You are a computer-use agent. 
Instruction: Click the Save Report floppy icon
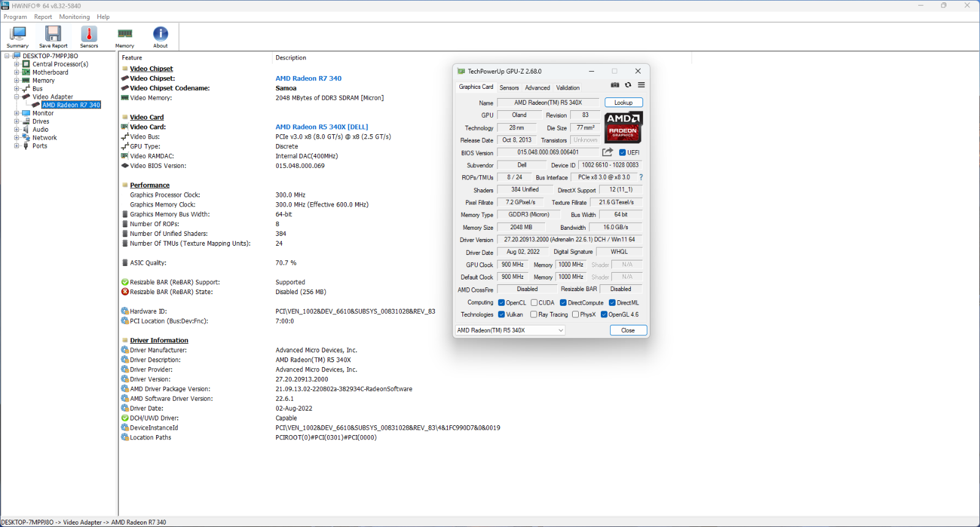[x=53, y=37]
